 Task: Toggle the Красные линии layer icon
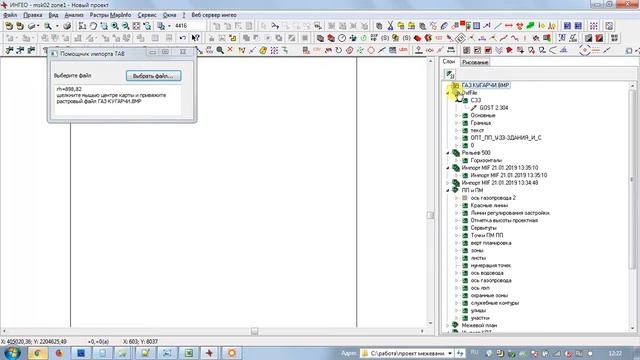(464, 205)
